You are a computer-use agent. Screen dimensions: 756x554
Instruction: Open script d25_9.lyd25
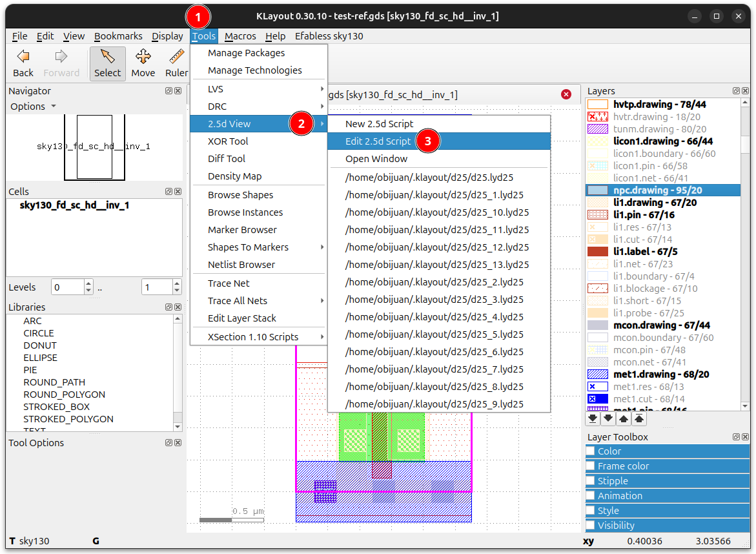click(x=439, y=404)
